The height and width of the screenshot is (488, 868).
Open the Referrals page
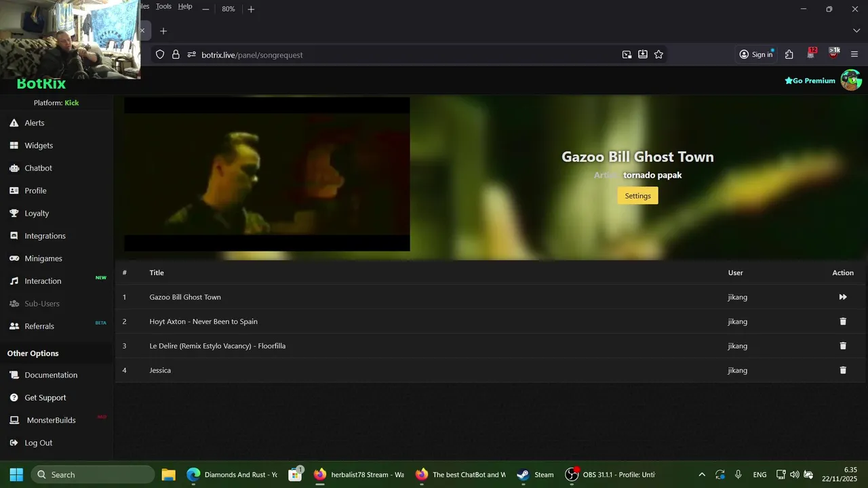click(x=39, y=326)
